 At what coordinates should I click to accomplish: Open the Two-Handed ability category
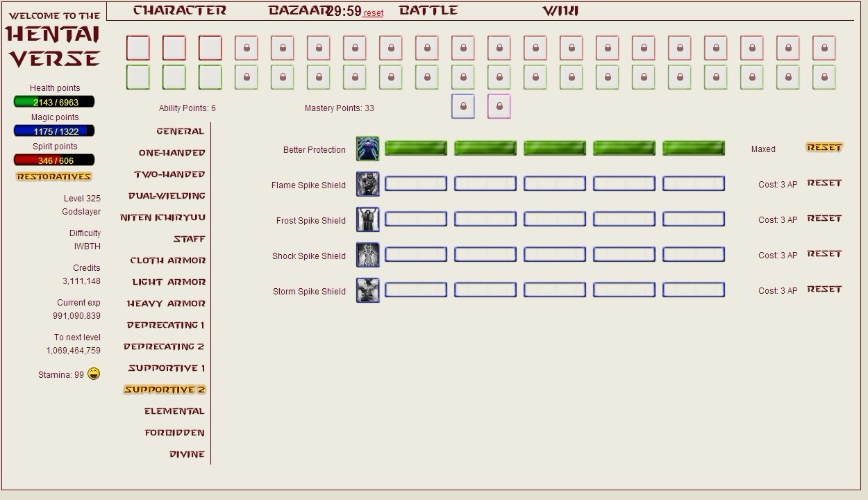pos(170,174)
